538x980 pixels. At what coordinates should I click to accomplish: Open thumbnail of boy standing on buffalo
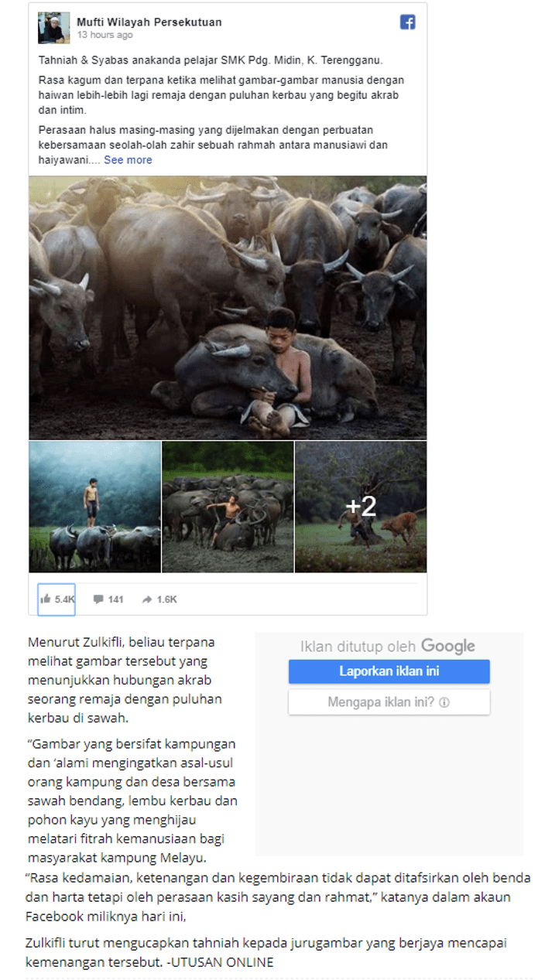(x=95, y=507)
